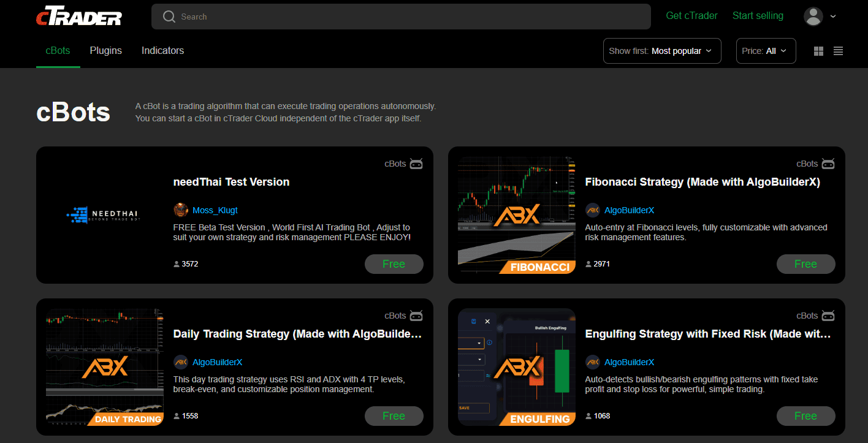Open the Get cTrader link

tap(691, 16)
